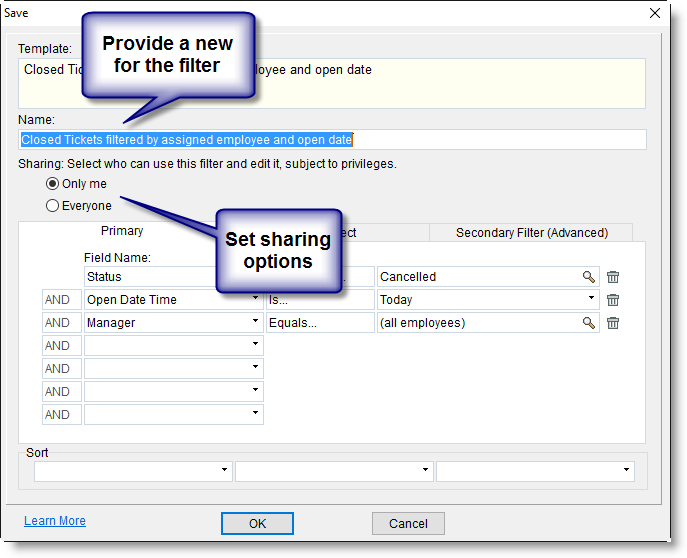687x558 pixels.
Task: Open the first Sort dropdown
Action: click(223, 471)
